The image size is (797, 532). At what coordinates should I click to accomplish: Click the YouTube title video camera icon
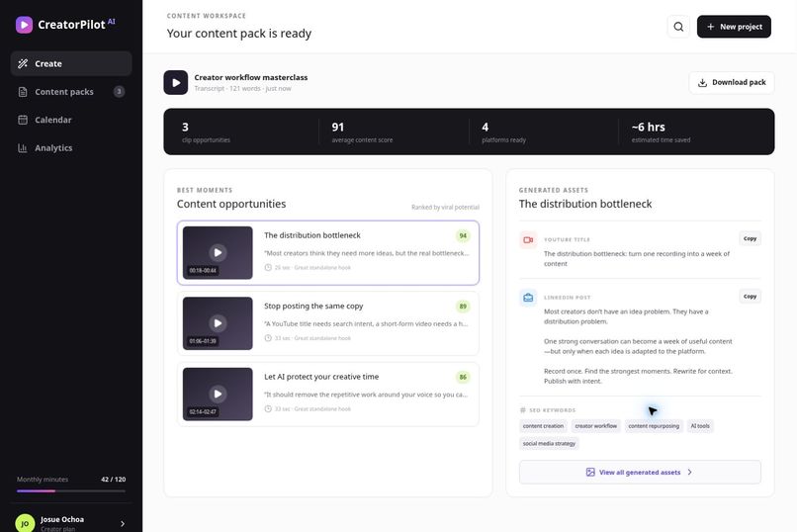pyautogui.click(x=528, y=240)
